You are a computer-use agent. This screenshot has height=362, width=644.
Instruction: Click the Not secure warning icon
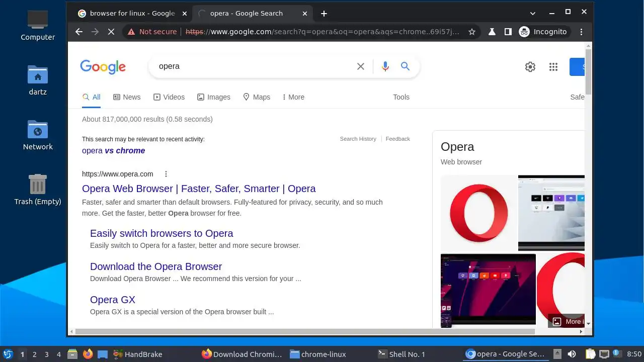click(x=131, y=32)
